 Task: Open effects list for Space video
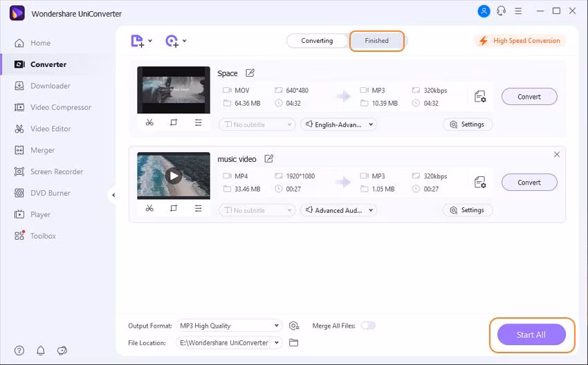point(199,122)
